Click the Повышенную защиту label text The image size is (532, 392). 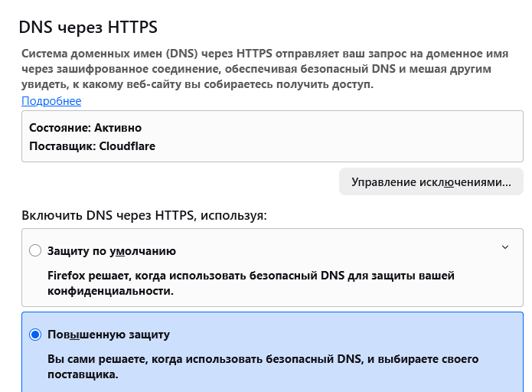point(109,335)
